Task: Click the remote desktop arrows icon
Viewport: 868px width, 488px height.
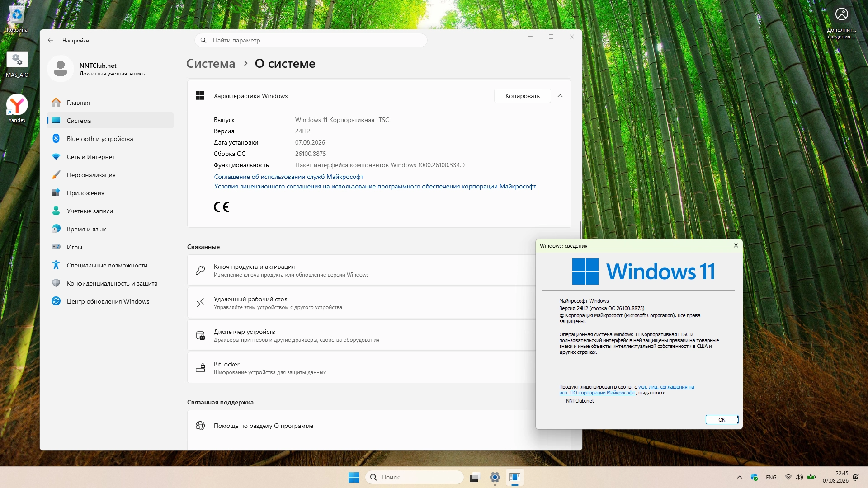Action: tap(200, 303)
